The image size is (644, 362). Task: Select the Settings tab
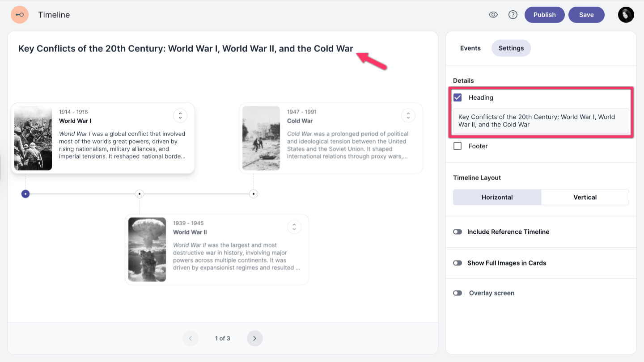pos(511,48)
